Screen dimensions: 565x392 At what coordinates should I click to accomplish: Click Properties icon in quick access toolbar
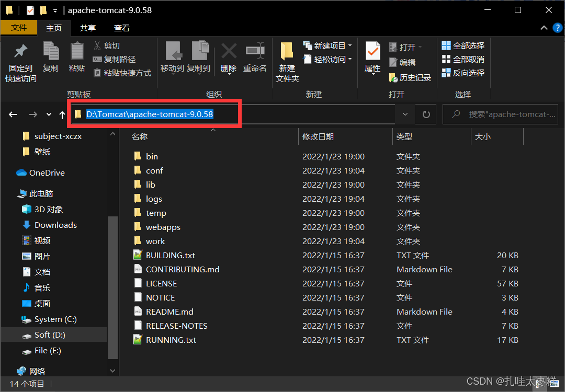click(x=30, y=10)
